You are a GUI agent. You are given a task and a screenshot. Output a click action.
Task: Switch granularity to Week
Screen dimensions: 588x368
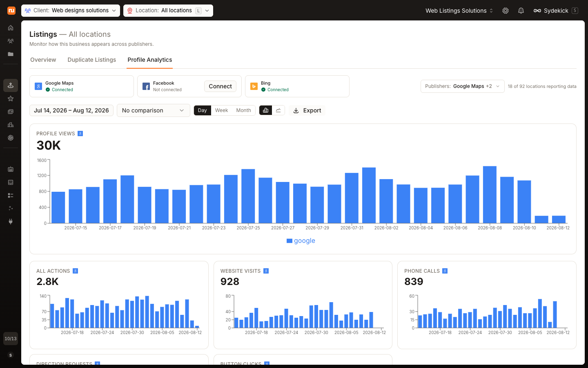click(221, 110)
